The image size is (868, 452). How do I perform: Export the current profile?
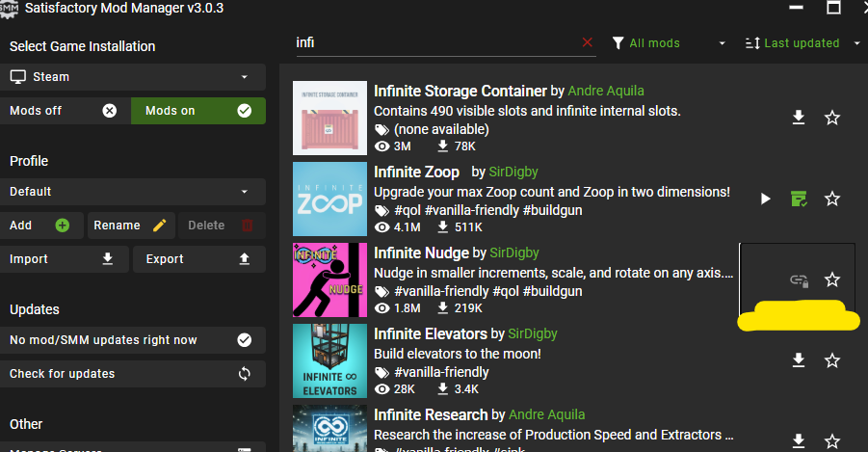tap(199, 259)
